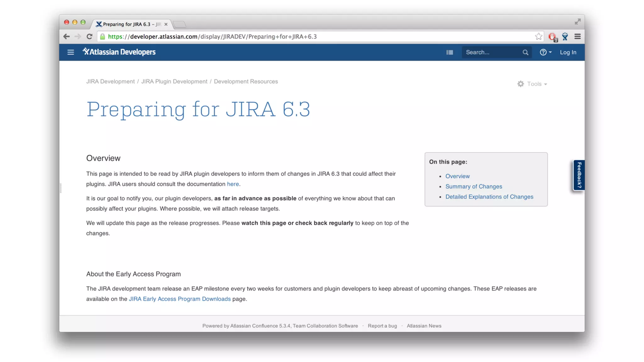Click the Log In link
644x362 pixels.
(568, 52)
